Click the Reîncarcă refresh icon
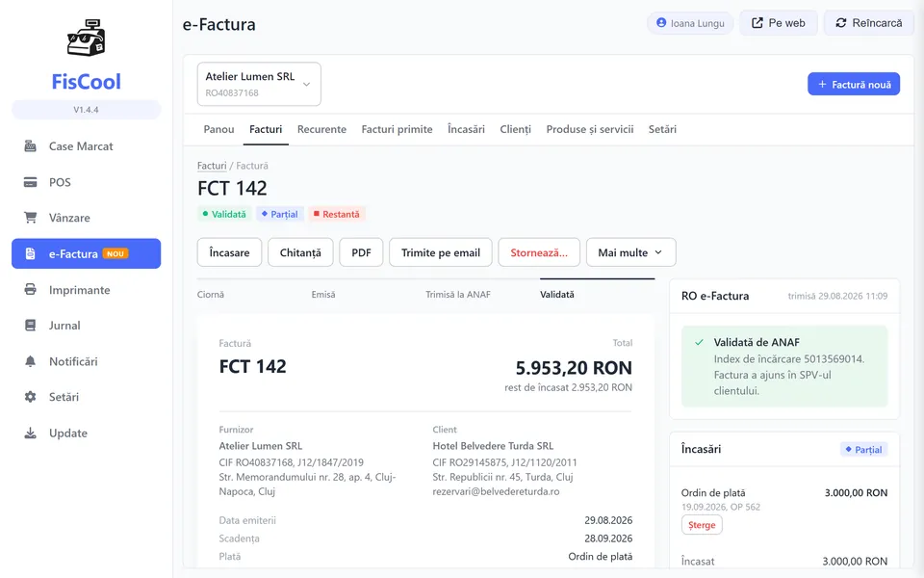This screenshot has height=578, width=924. point(841,23)
